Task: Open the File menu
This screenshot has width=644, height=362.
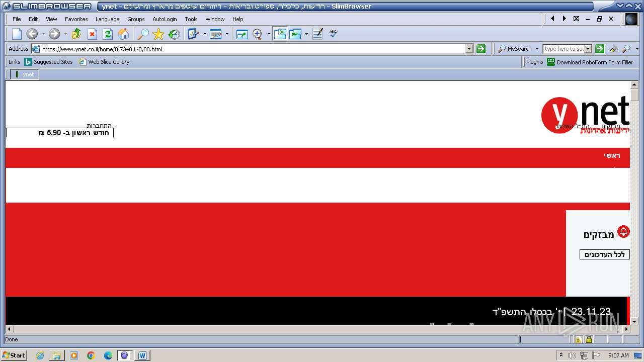Action: tap(17, 19)
